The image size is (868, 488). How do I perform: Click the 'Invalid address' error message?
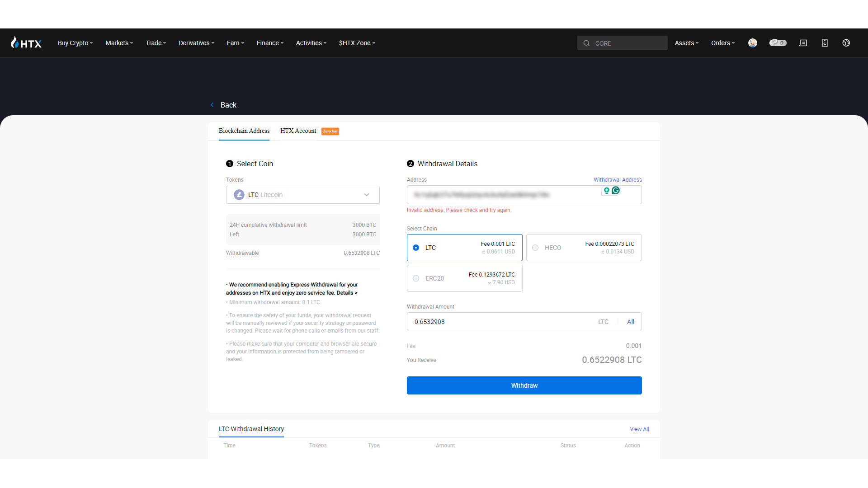(459, 210)
